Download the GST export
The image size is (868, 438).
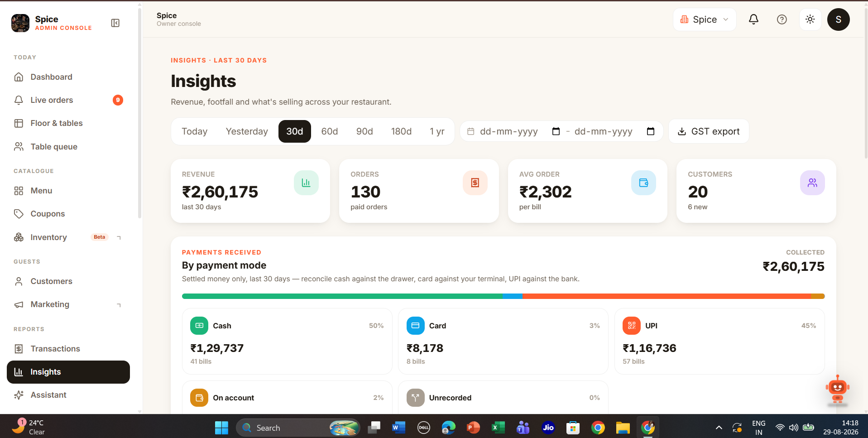point(709,131)
